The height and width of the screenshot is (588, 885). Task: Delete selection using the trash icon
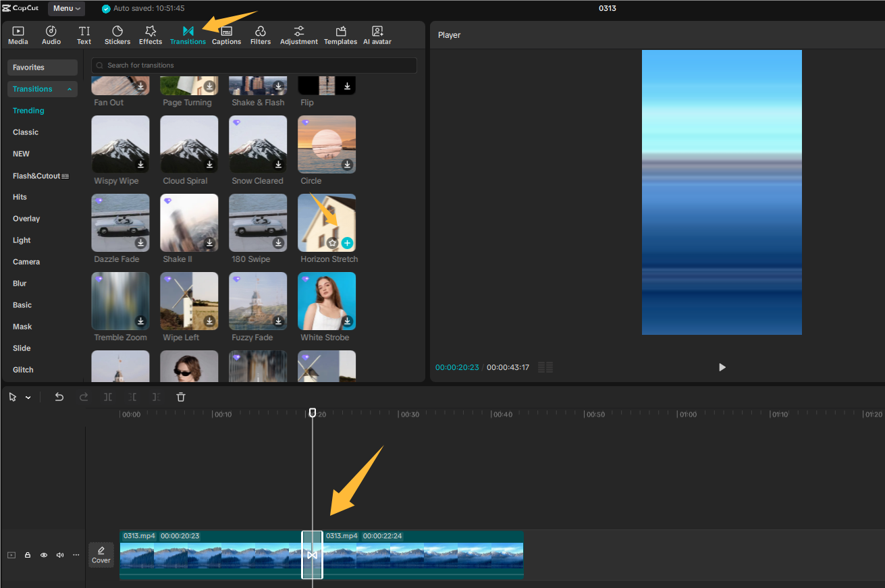point(180,397)
